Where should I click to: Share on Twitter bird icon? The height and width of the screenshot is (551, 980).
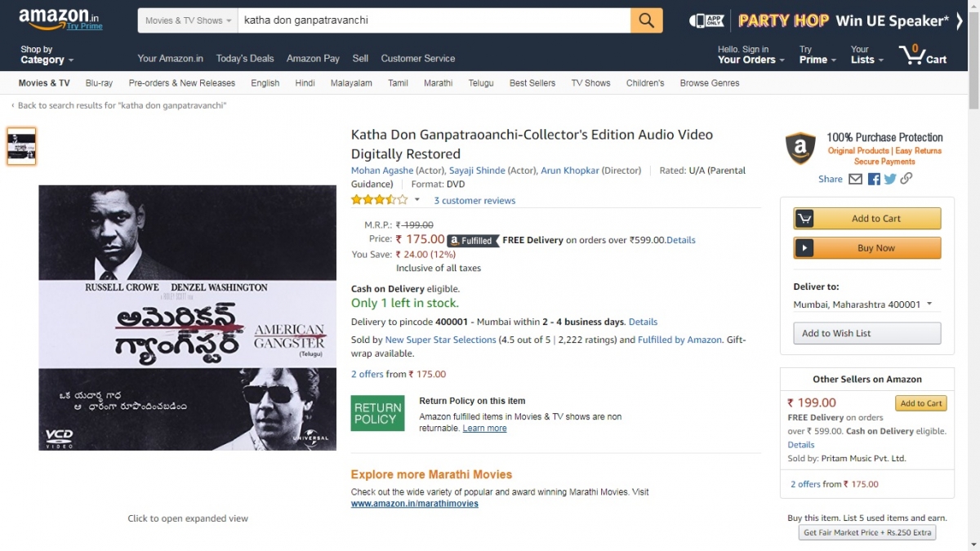(890, 179)
